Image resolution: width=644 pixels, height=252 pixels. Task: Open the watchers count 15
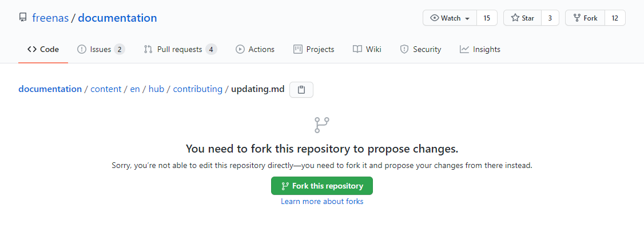click(487, 18)
